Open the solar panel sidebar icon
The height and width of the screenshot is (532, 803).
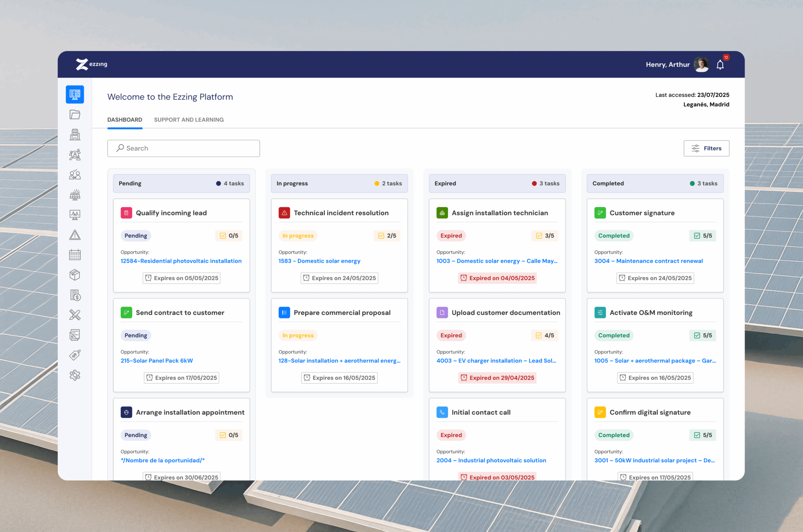tap(75, 195)
